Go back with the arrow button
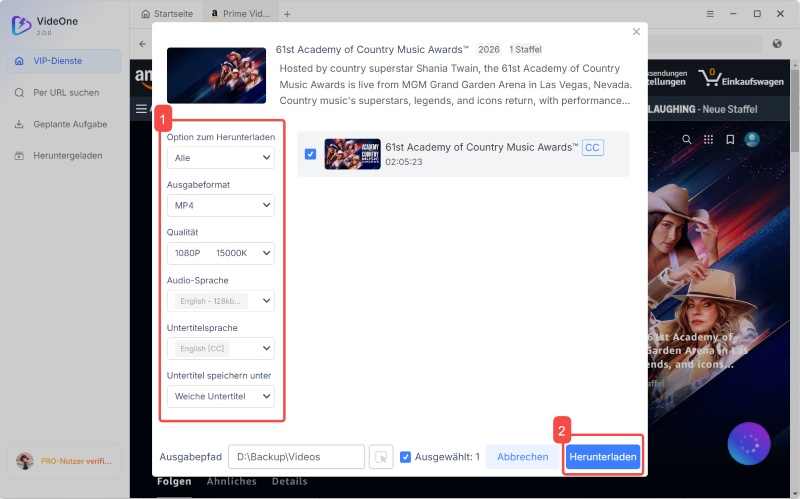 [142, 44]
